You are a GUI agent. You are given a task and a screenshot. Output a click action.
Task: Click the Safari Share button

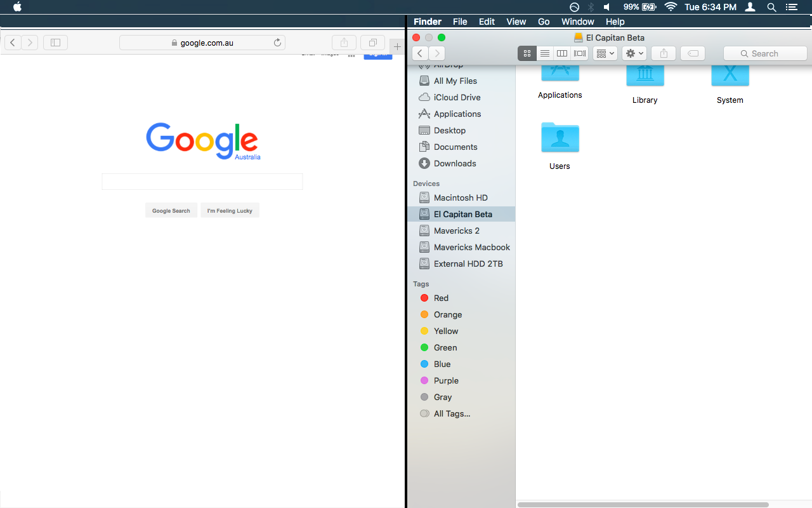click(344, 43)
